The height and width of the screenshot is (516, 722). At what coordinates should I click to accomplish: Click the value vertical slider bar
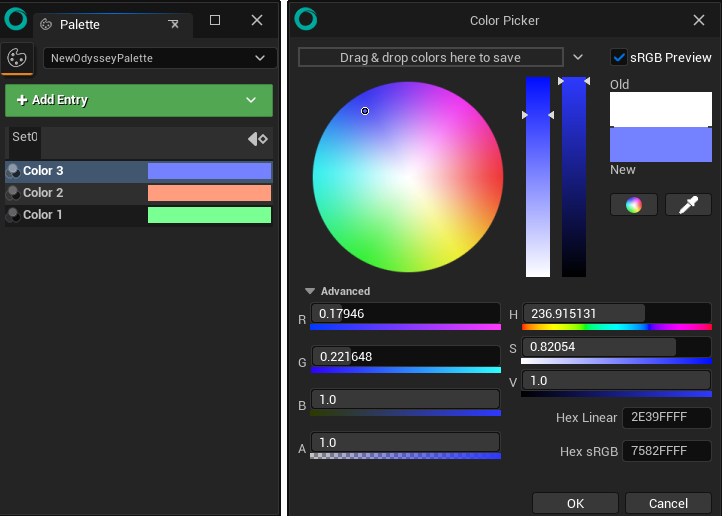[574, 177]
